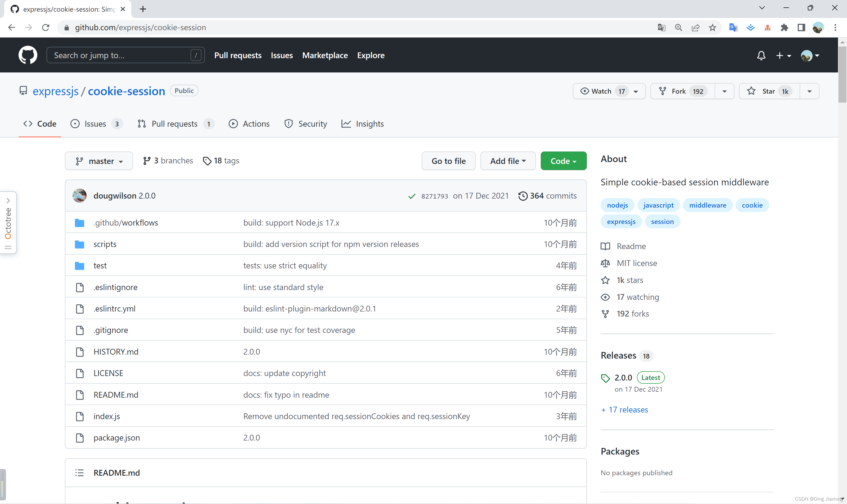847x504 pixels.
Task: Open the GitHub home logo
Action: (28, 55)
